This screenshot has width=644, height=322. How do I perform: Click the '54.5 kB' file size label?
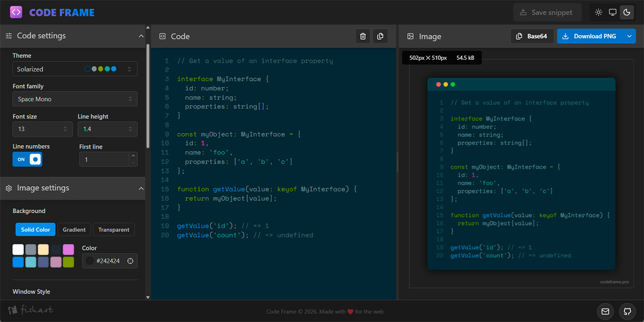[465, 58]
